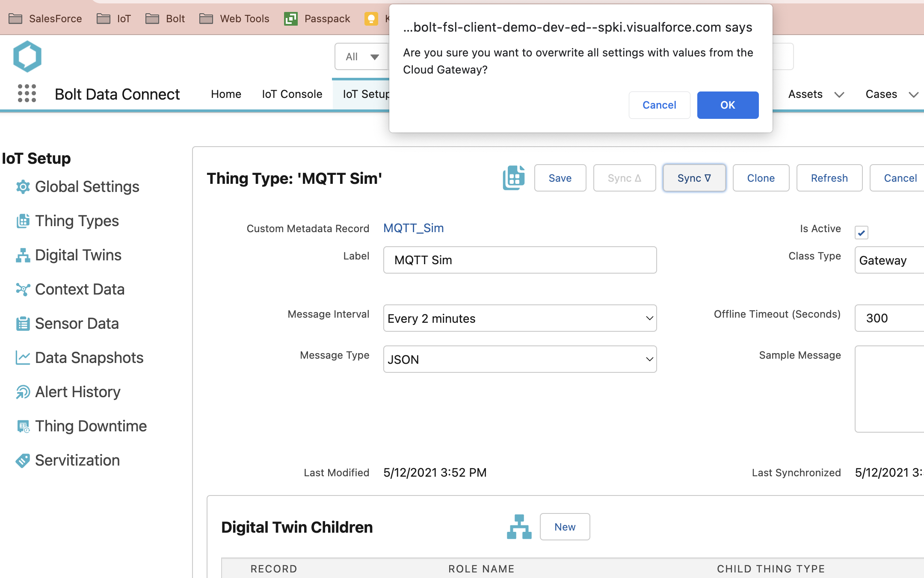924x578 pixels.
Task: Click the Bolt hexagon logo icon
Action: point(27,56)
